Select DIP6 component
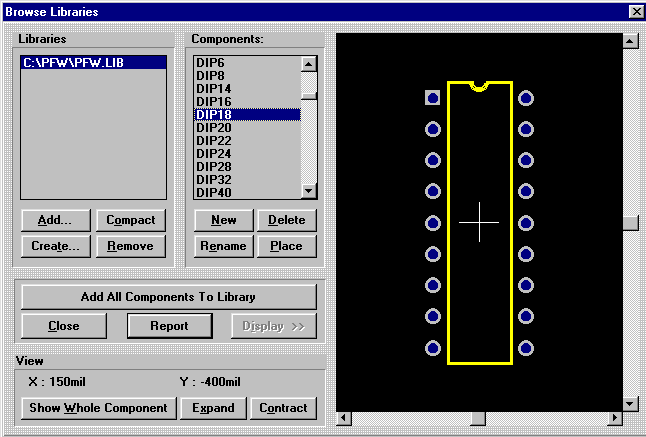Image resolution: width=646 pixels, height=437 pixels. tap(247, 63)
